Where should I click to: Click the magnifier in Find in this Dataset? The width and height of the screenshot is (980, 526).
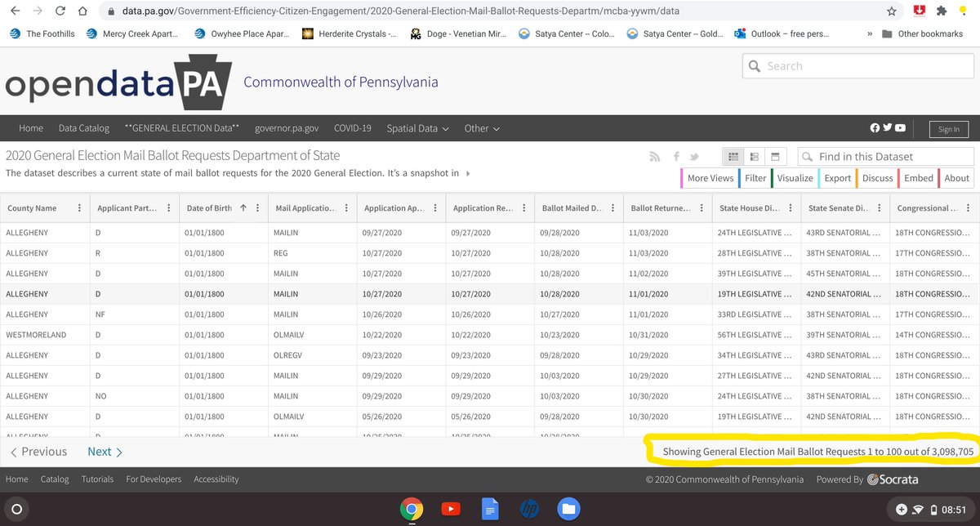pos(807,156)
